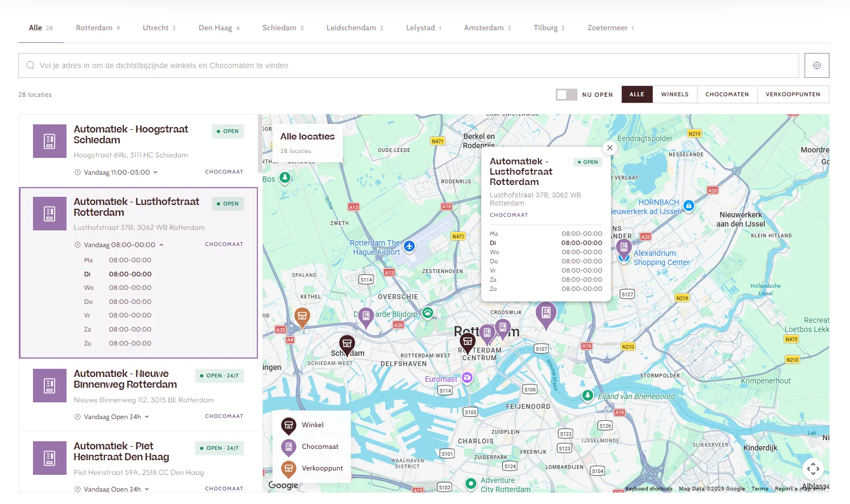The height and width of the screenshot is (504, 850).
Task: Filter locations by Chocomaten
Action: [727, 94]
